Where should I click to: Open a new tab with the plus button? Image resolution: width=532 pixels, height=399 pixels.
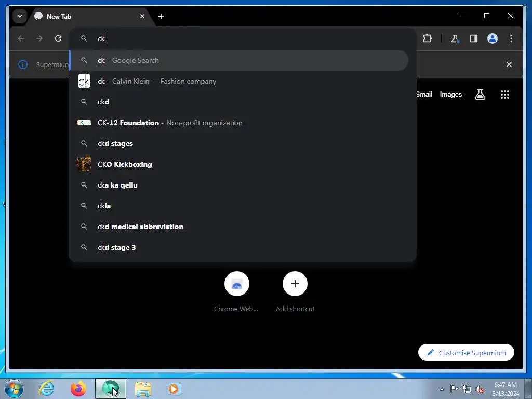[x=161, y=16]
